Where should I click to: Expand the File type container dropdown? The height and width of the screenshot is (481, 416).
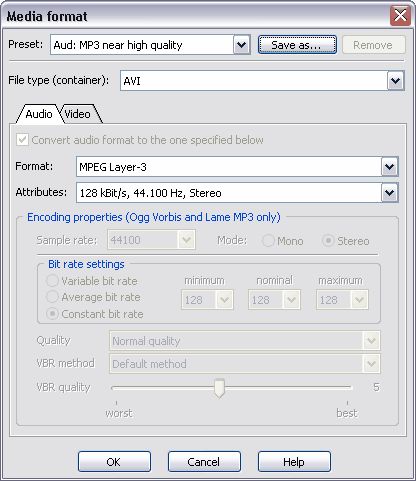(x=395, y=80)
